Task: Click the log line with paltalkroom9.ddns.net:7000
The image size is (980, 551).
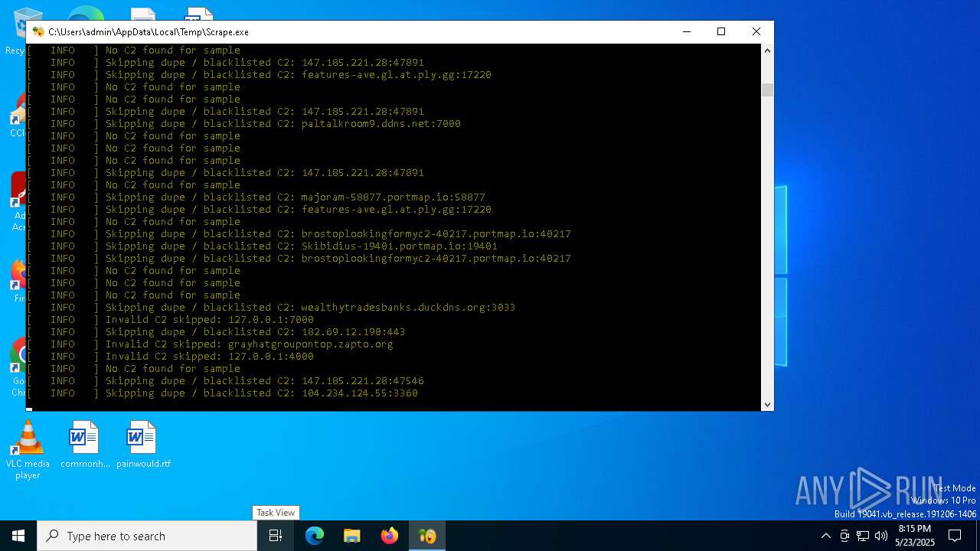Action: pyautogui.click(x=244, y=124)
